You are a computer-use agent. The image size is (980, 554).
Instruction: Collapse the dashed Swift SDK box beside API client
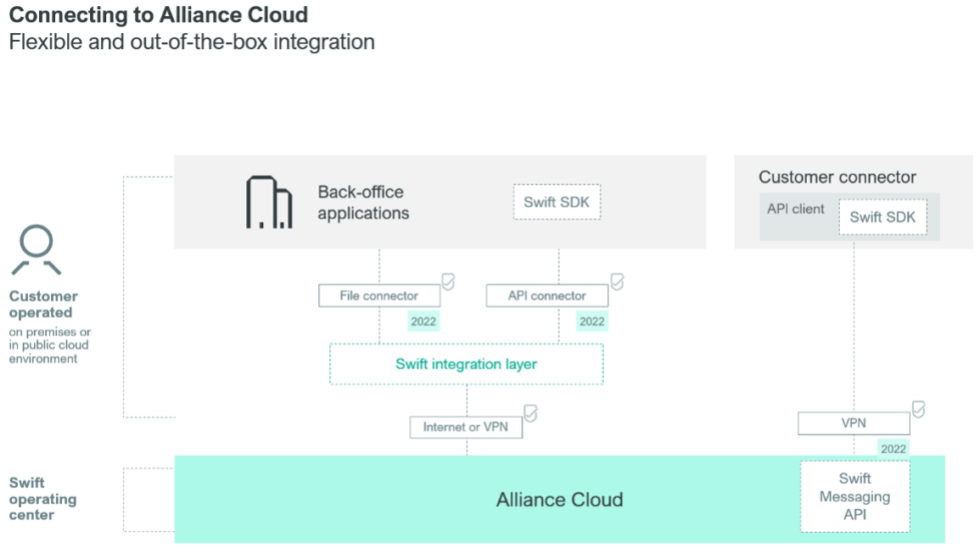(884, 217)
